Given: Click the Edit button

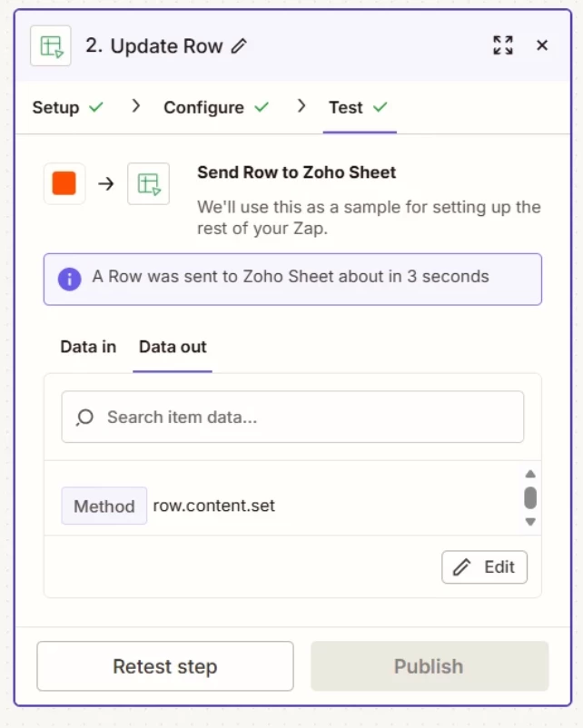Looking at the screenshot, I should point(485,567).
